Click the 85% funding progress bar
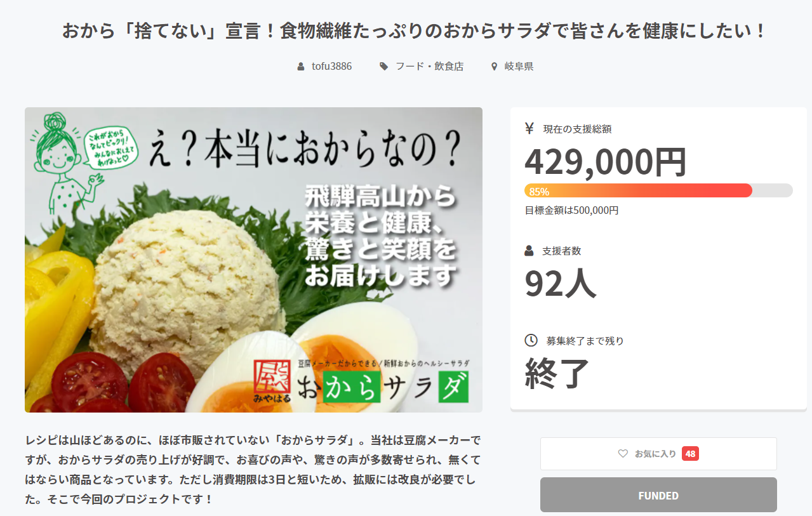 click(x=658, y=191)
